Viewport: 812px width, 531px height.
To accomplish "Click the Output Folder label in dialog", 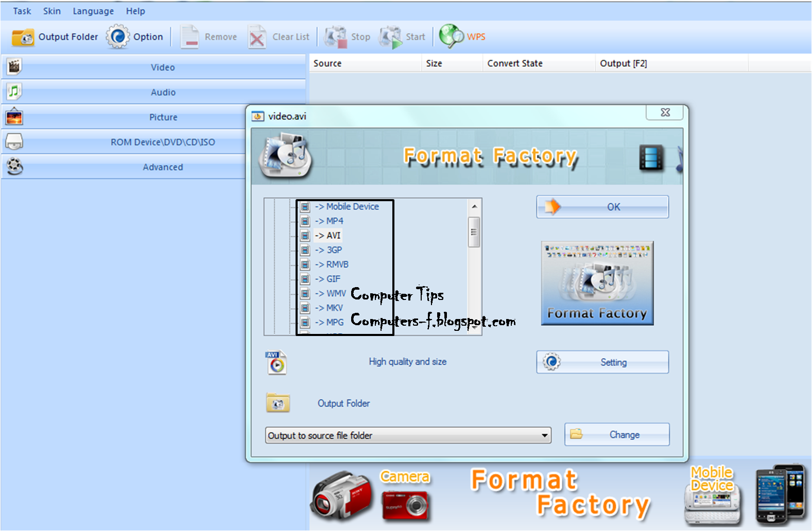I will (343, 403).
